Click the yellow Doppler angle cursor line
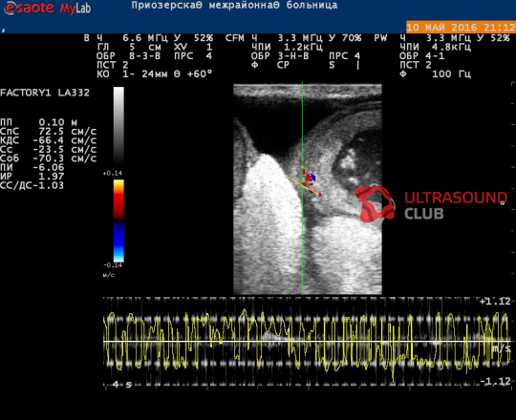 coord(302,186)
